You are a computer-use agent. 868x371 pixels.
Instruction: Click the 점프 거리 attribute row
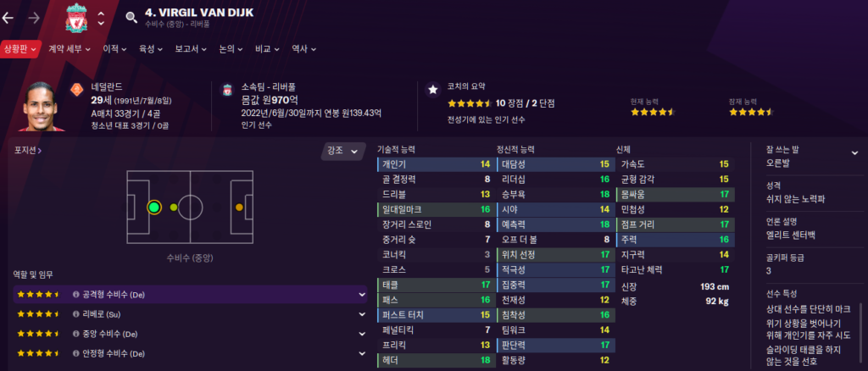point(676,224)
